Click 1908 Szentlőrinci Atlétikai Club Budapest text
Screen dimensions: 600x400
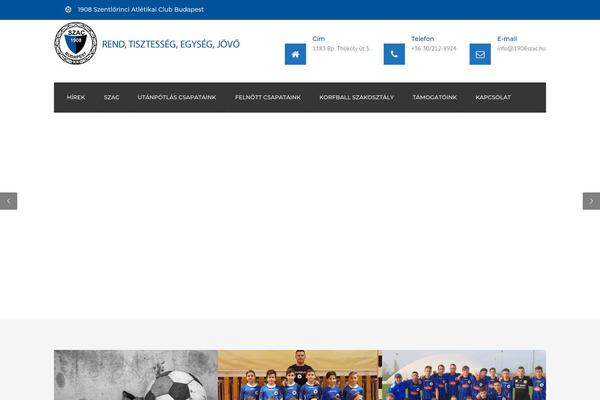pos(140,10)
